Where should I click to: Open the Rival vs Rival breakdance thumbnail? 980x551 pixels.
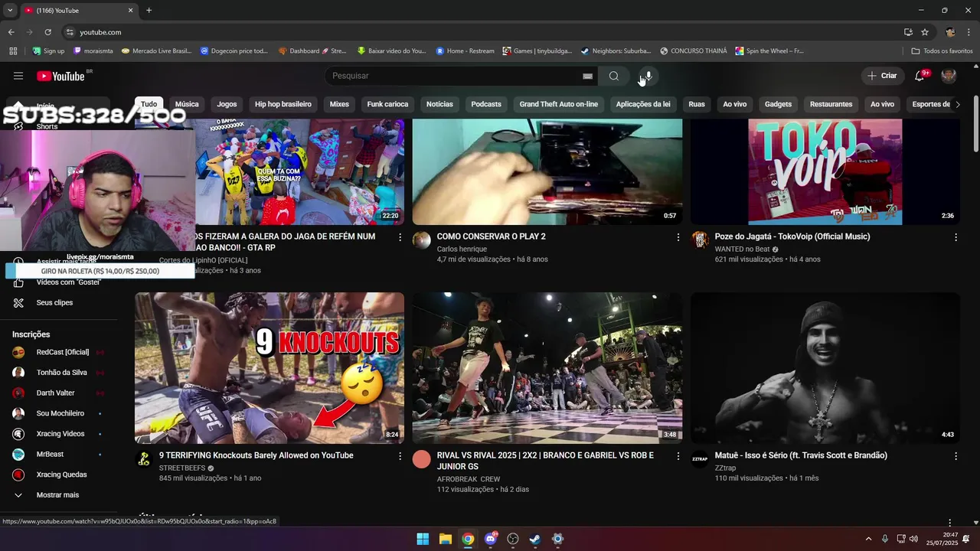tap(547, 368)
